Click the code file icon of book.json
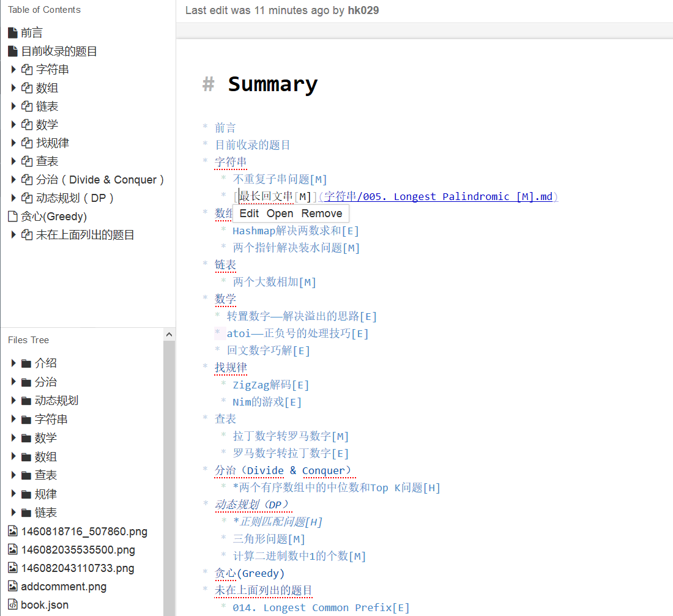The height and width of the screenshot is (616, 673). click(x=13, y=605)
